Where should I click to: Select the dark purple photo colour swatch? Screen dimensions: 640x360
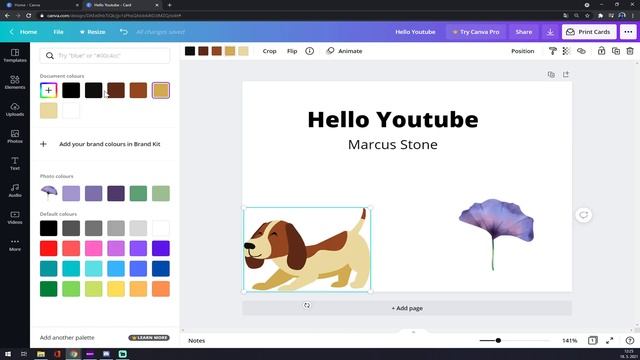click(116, 193)
